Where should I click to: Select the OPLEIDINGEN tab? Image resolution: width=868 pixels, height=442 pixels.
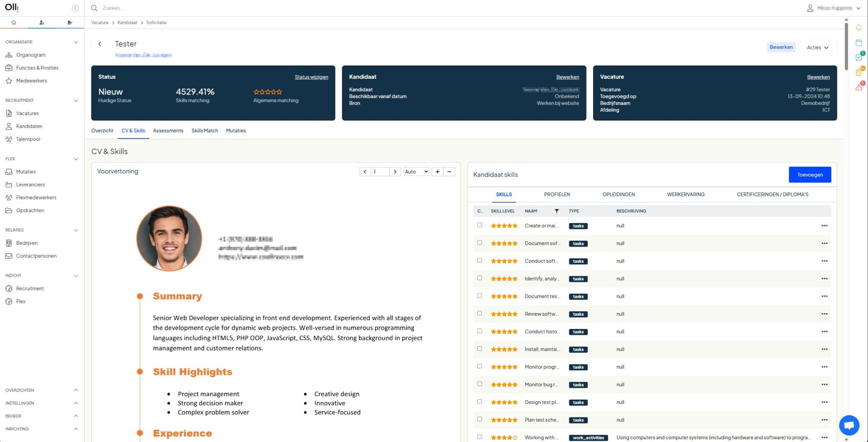coord(618,195)
